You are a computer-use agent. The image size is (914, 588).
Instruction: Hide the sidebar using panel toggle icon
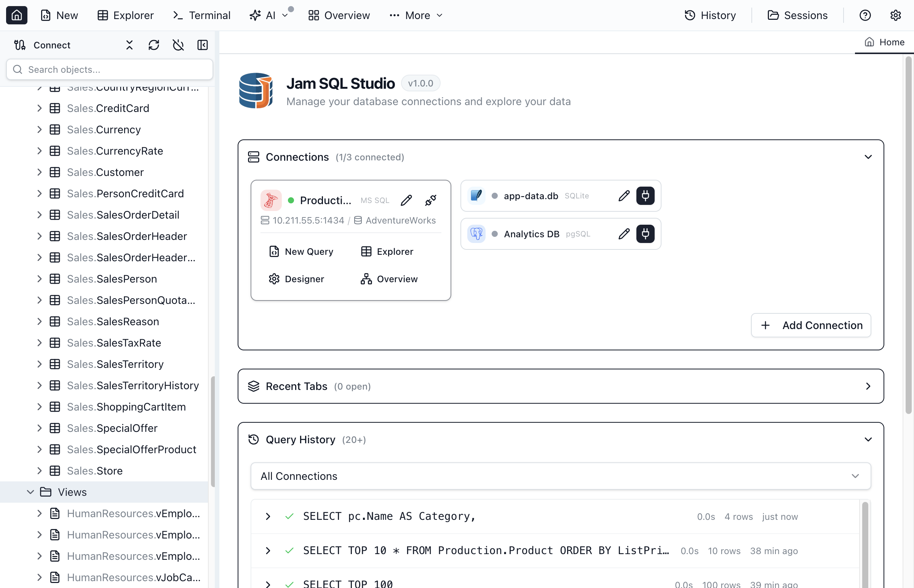click(202, 45)
